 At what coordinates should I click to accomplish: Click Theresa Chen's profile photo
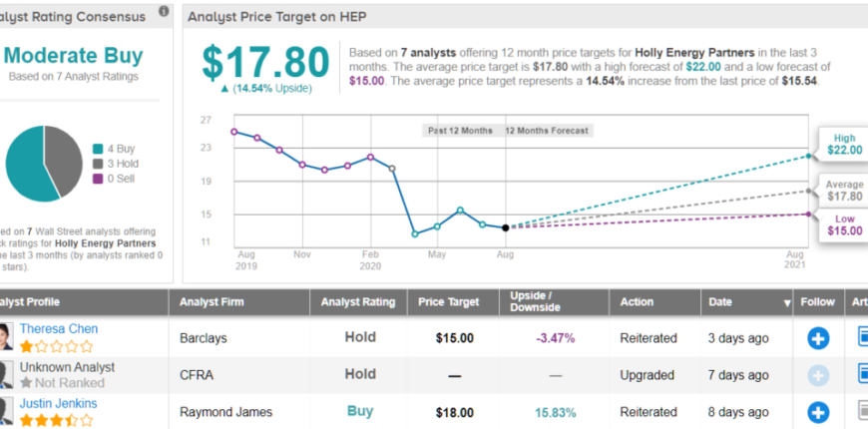[x=6, y=337]
